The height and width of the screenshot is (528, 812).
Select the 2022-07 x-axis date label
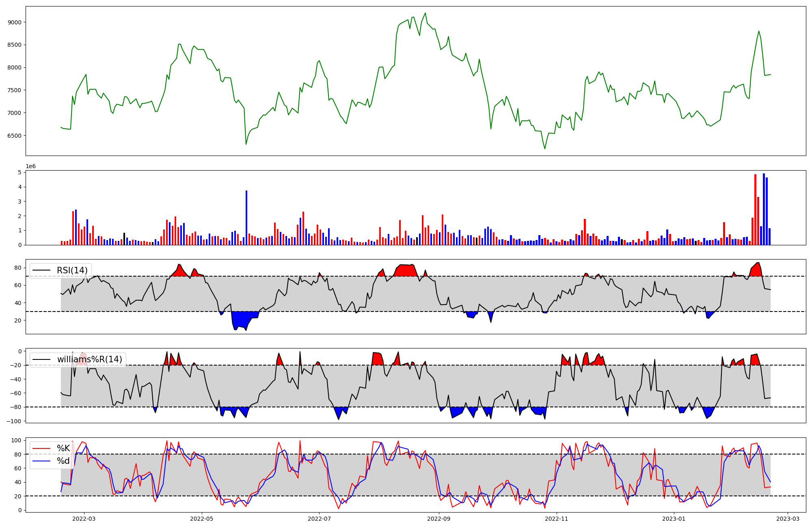pos(319,519)
